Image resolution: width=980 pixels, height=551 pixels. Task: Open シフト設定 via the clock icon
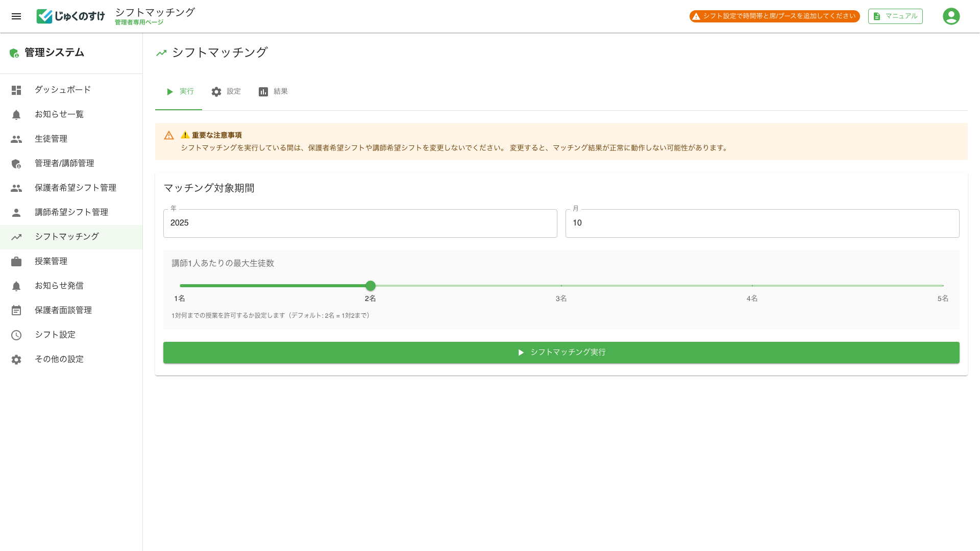16,335
